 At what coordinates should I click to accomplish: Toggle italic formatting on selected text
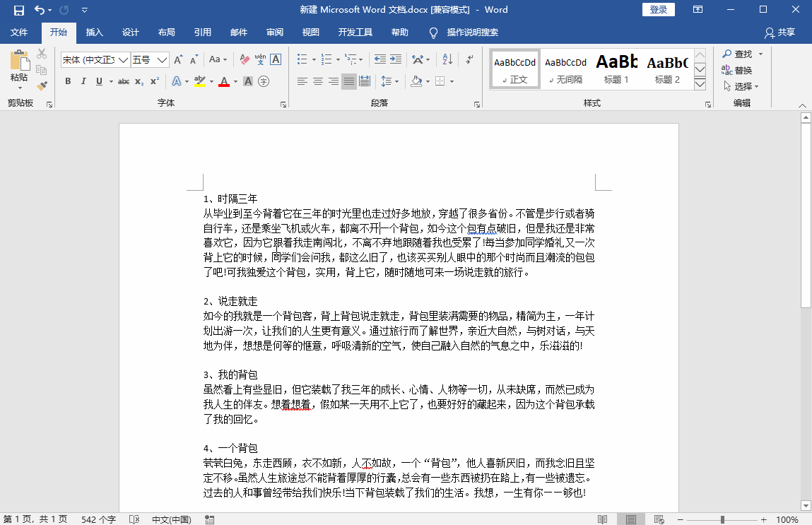[83, 81]
